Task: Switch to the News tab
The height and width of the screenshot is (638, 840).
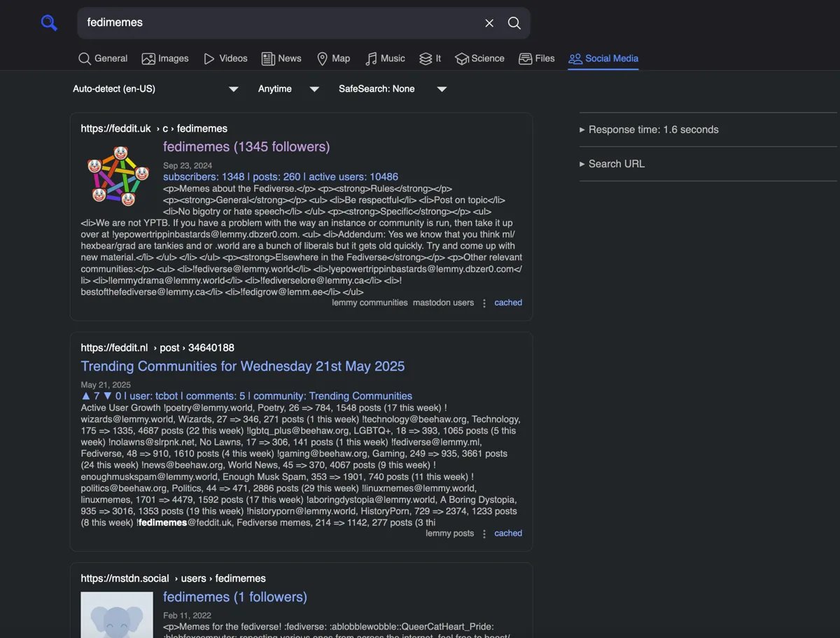Action: (x=281, y=59)
